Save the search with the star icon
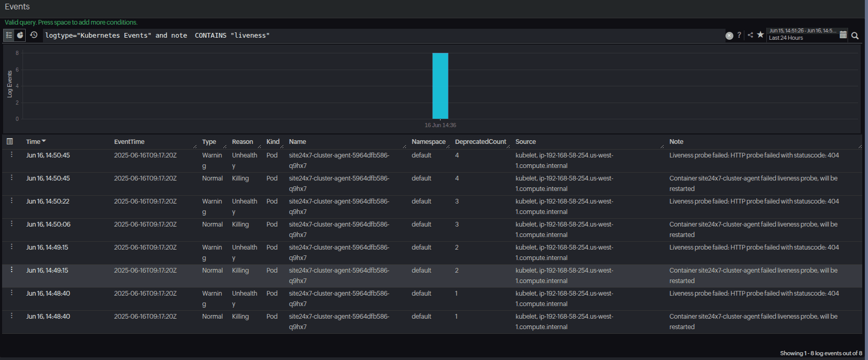The width and height of the screenshot is (868, 360). [x=760, y=35]
